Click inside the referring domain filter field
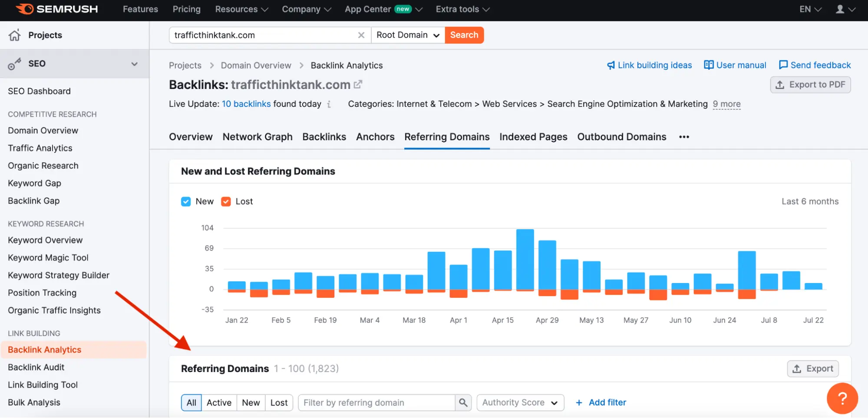868x418 pixels. click(376, 402)
